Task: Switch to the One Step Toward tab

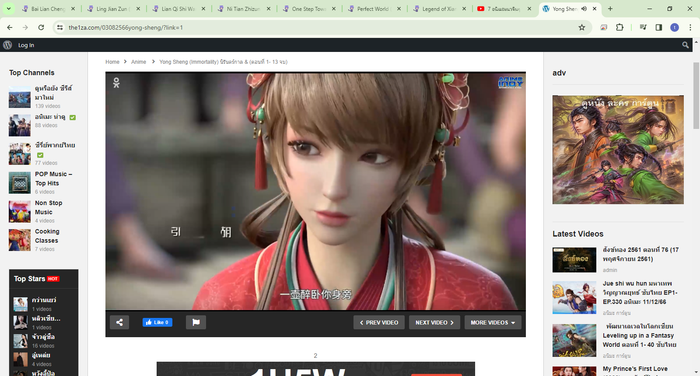Action: [309, 8]
